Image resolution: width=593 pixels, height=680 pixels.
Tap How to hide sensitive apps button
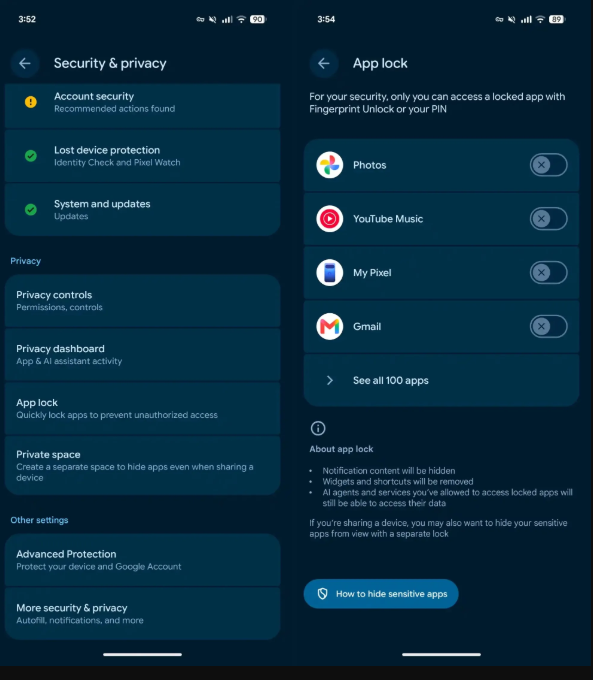[381, 594]
